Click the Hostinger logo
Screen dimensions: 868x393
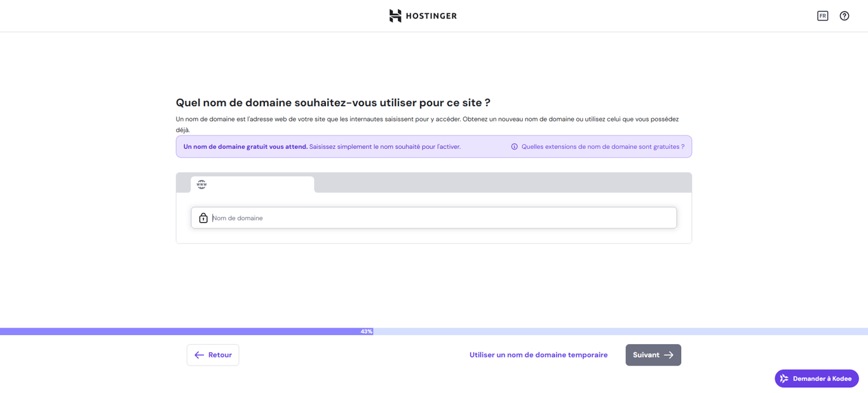point(423,15)
